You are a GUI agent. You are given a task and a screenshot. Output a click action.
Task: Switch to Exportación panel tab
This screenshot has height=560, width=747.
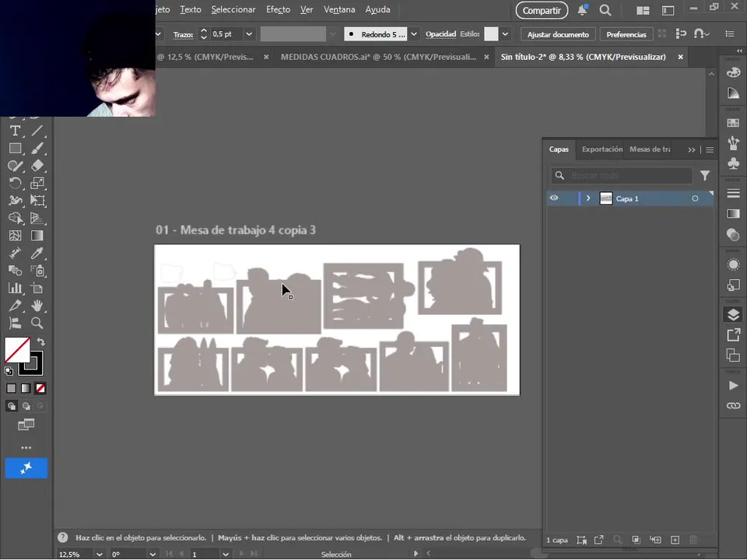tap(602, 149)
